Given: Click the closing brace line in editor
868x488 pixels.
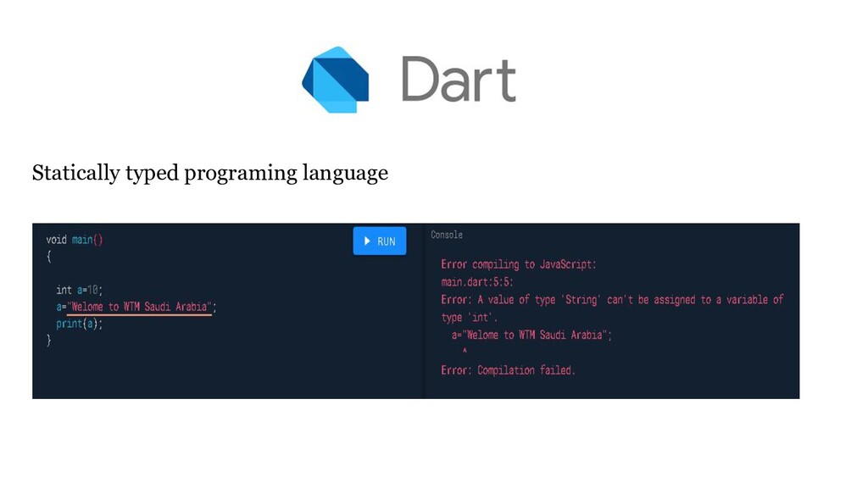Looking at the screenshot, I should 48,341.
